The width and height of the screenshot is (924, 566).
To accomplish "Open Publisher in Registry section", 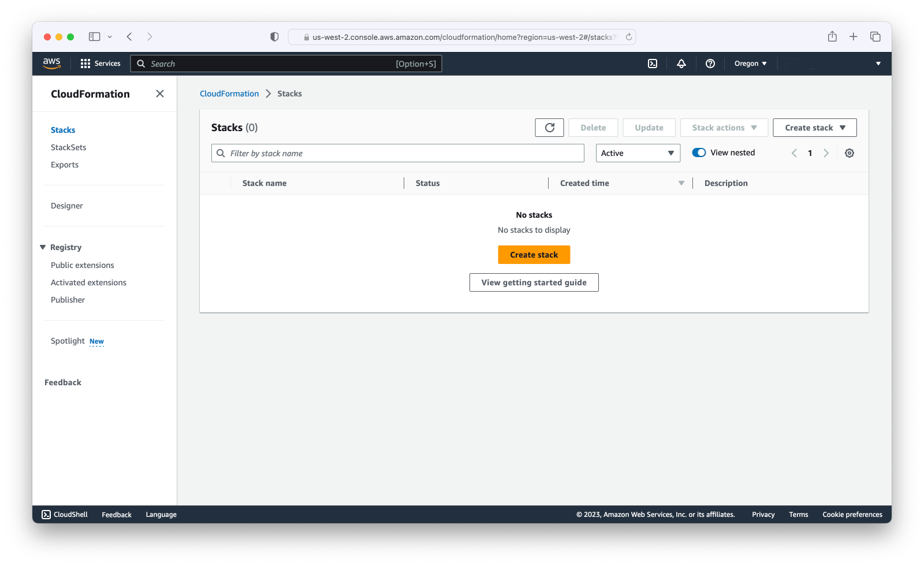I will point(68,300).
